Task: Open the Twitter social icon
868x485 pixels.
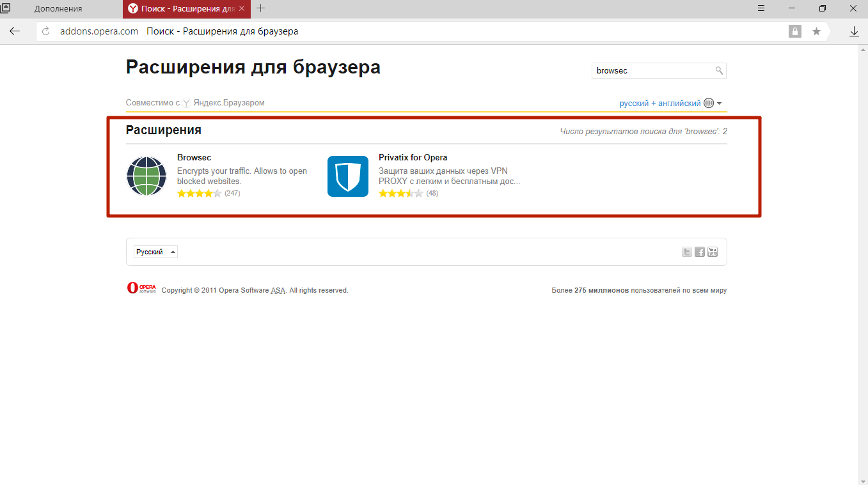Action: 687,252
